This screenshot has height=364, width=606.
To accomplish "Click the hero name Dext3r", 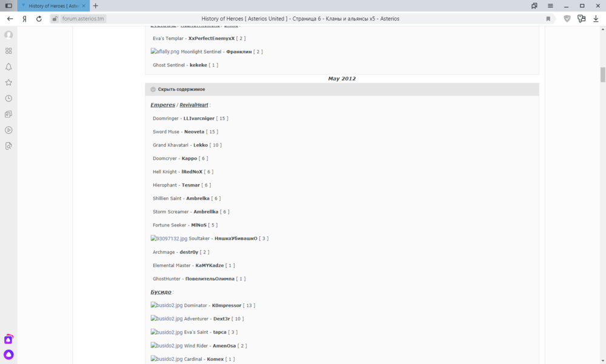I will [221, 319].
